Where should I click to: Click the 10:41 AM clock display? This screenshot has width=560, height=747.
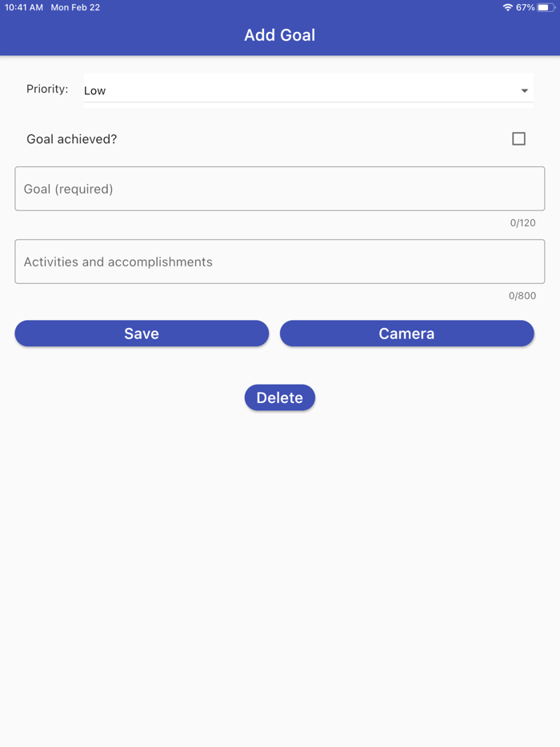(22, 7)
